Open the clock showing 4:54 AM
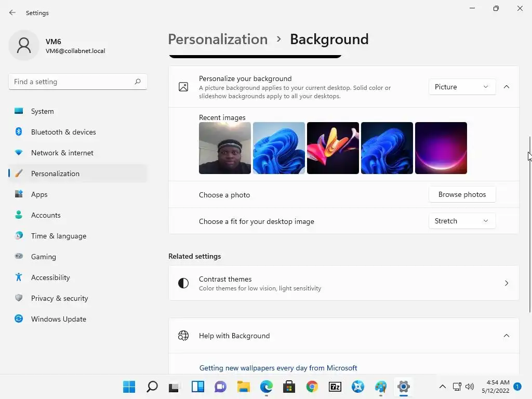This screenshot has height=399, width=532. pos(495,387)
